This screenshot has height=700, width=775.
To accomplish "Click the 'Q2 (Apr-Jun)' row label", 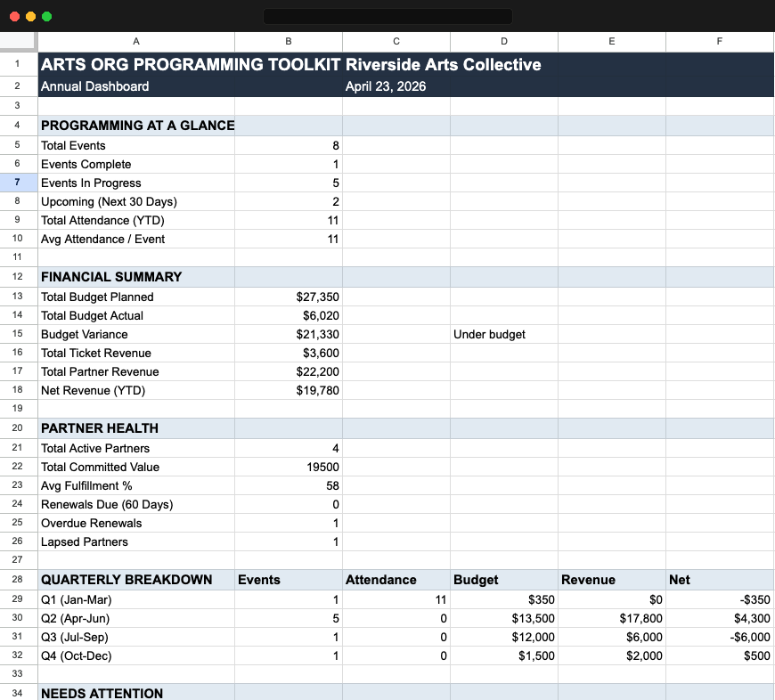I will coord(136,618).
